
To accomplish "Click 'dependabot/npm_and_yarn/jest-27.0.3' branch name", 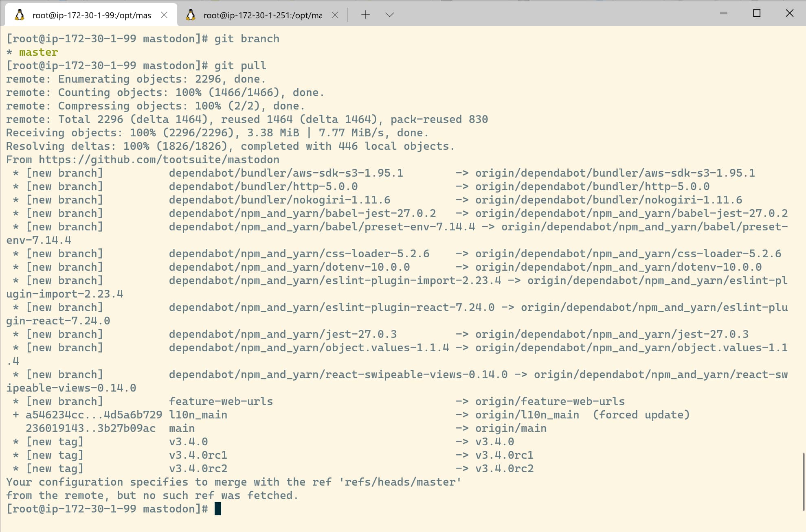I will point(283,334).
